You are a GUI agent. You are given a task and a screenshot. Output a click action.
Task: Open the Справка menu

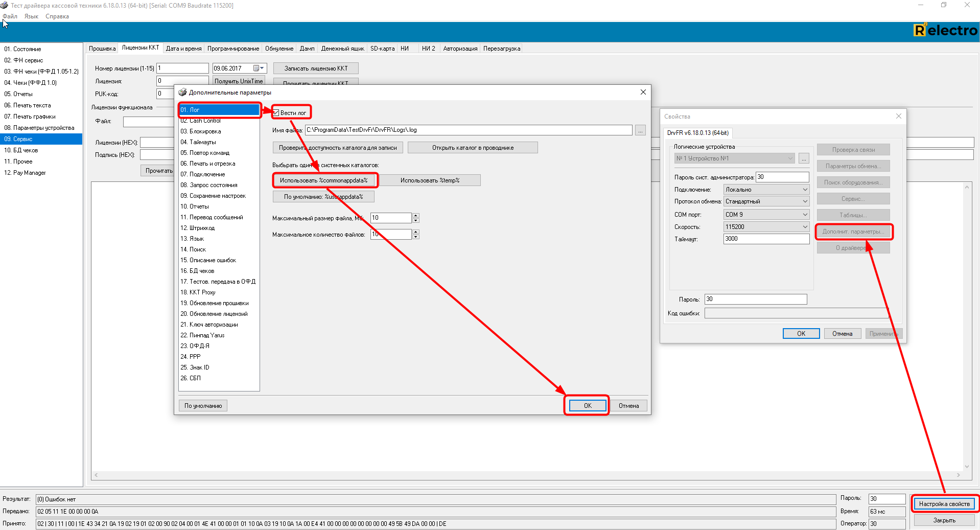pos(57,16)
